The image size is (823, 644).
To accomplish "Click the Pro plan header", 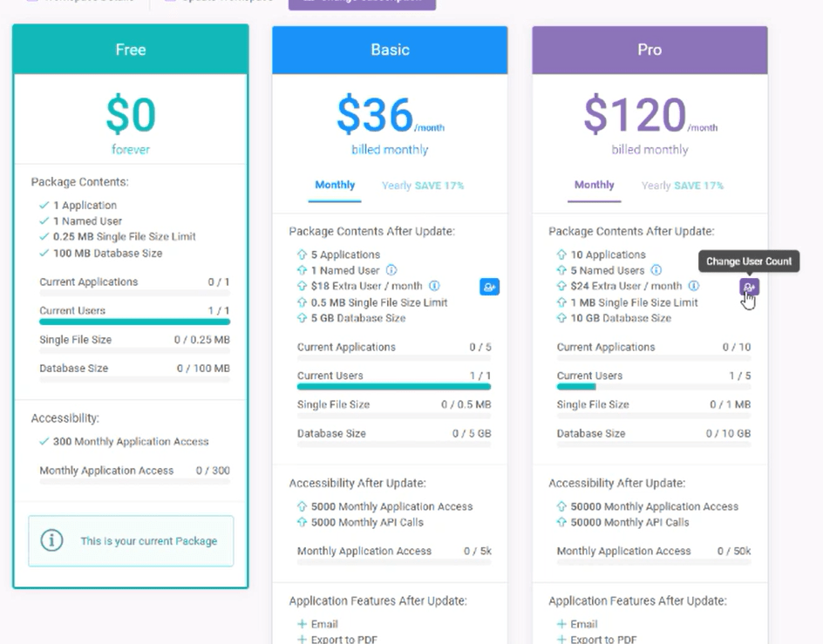I will tap(650, 50).
